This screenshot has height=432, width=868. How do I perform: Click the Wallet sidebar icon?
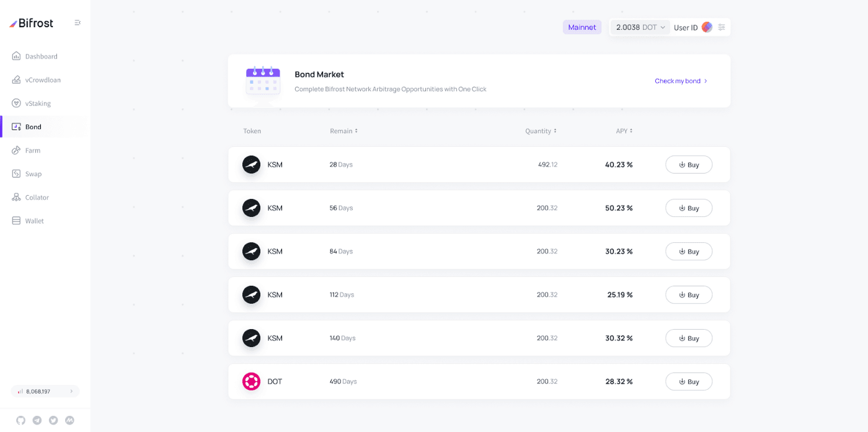[16, 221]
